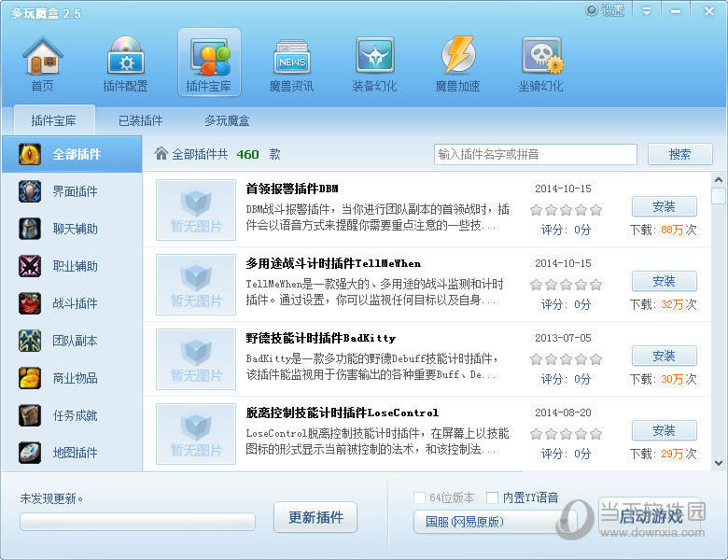Select the 战斗插件 category icon
728x560 pixels.
[x=30, y=303]
